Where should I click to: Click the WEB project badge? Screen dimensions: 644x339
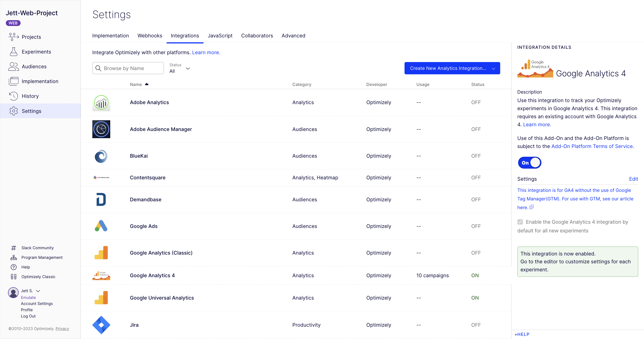pos(13,23)
